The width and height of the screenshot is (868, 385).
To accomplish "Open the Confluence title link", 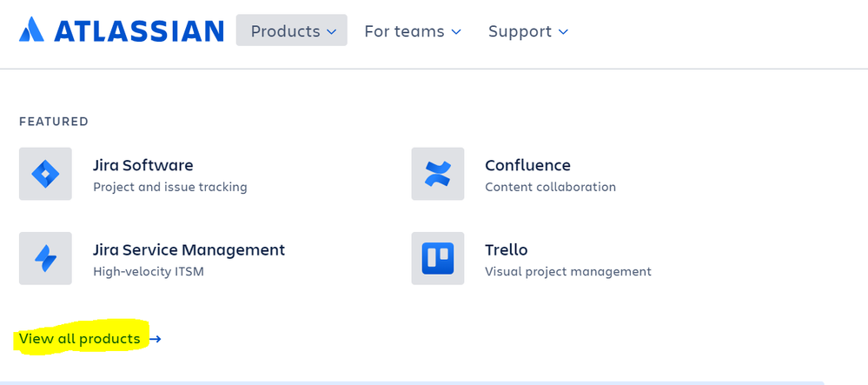I will coord(527,165).
